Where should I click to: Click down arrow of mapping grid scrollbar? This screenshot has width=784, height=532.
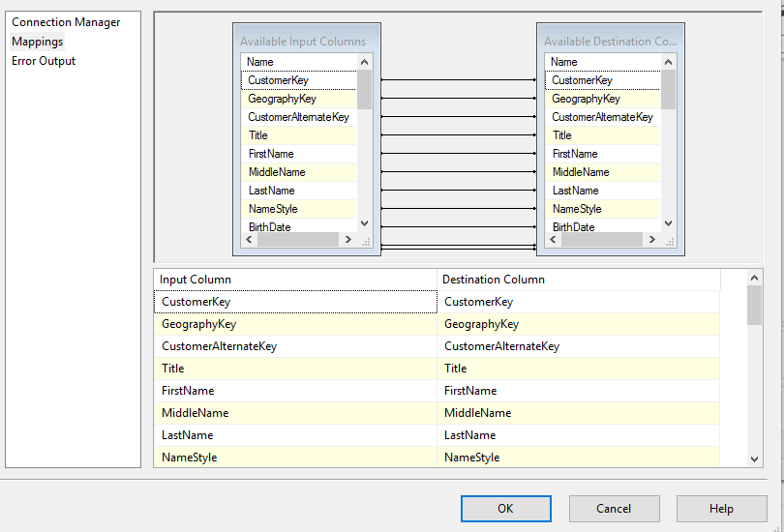[x=755, y=459]
